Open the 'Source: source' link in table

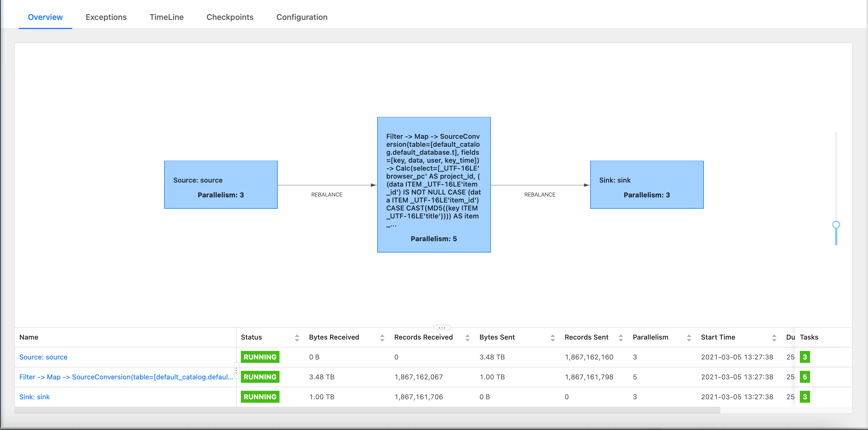pos(43,357)
